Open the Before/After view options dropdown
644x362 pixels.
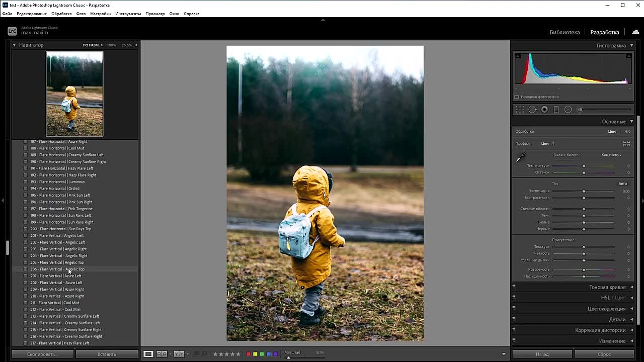pos(188,354)
